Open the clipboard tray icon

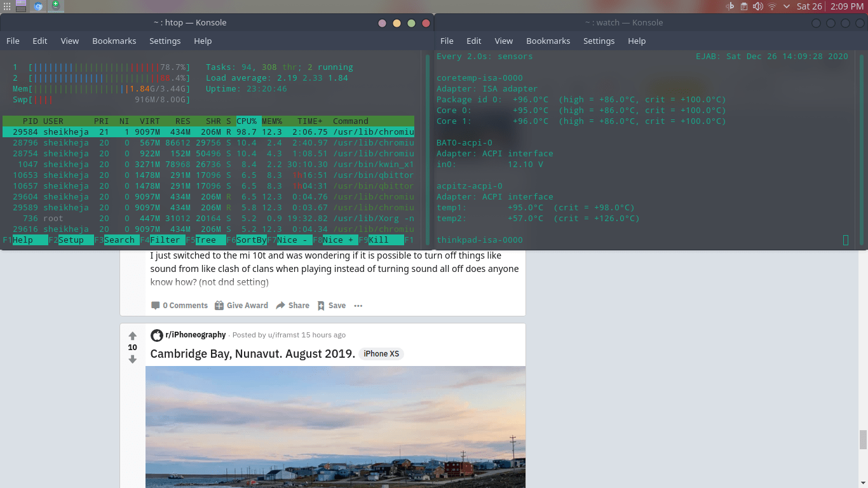(743, 6)
